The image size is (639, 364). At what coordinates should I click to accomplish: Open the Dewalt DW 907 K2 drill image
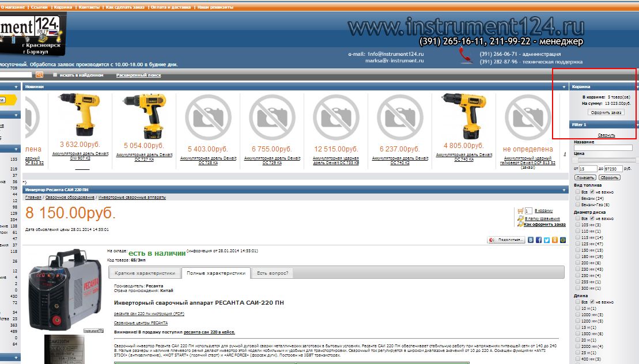click(x=79, y=116)
